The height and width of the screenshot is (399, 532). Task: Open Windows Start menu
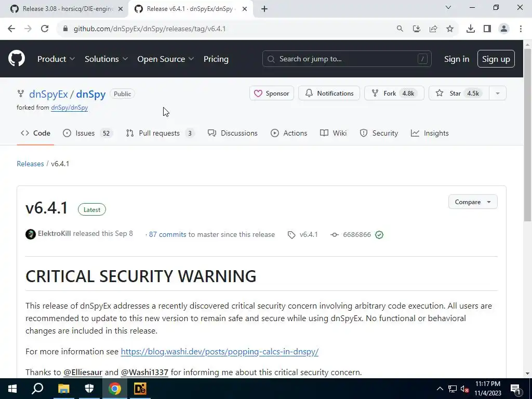tap(12, 389)
